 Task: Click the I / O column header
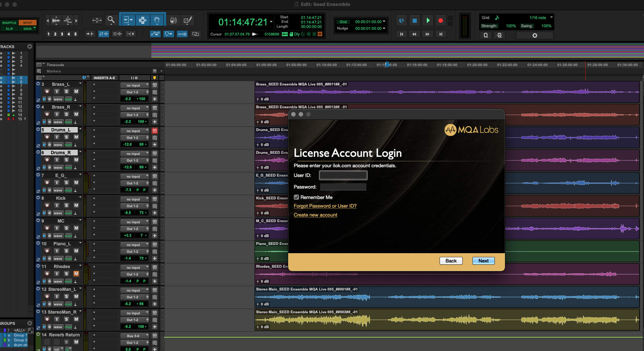pyautogui.click(x=134, y=78)
